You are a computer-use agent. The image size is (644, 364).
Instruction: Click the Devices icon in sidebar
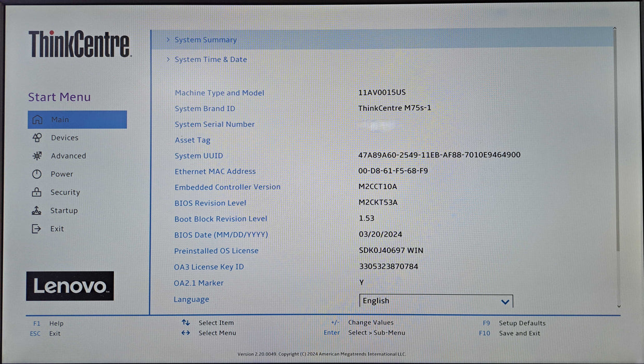point(37,138)
